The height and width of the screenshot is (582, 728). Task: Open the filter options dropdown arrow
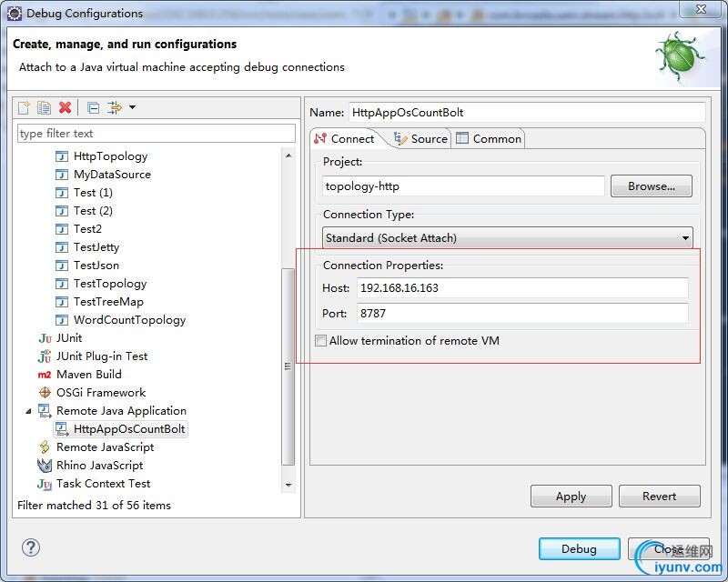point(132,107)
